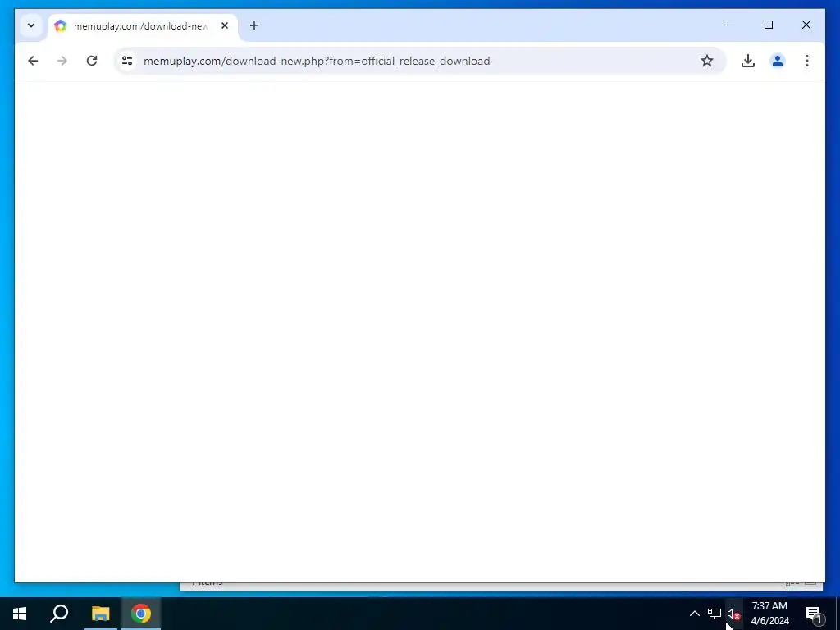Select the memuplay.com download tab
Viewport: 840px width, 630px height.
click(143, 25)
